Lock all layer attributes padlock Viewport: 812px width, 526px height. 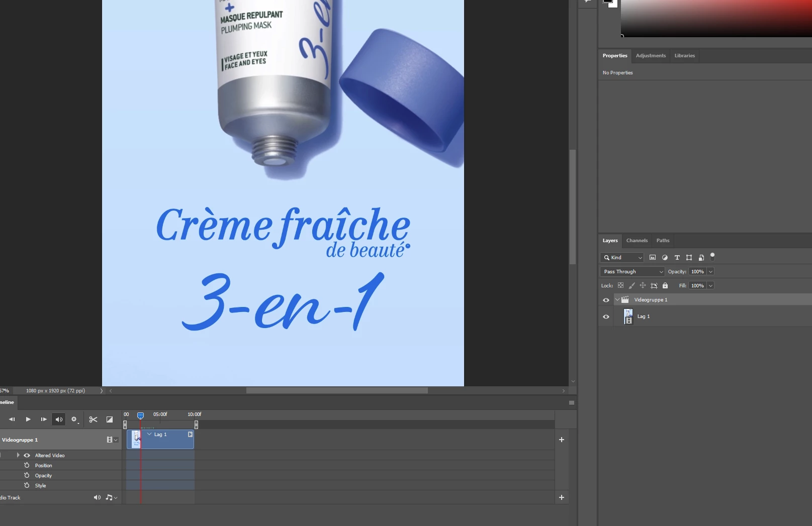click(665, 285)
